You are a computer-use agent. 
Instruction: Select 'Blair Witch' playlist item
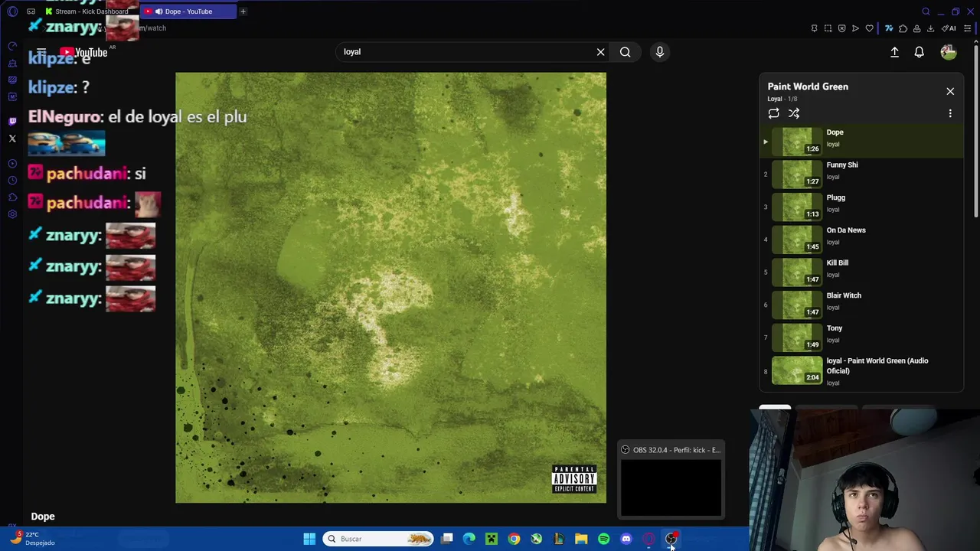pyautogui.click(x=861, y=305)
